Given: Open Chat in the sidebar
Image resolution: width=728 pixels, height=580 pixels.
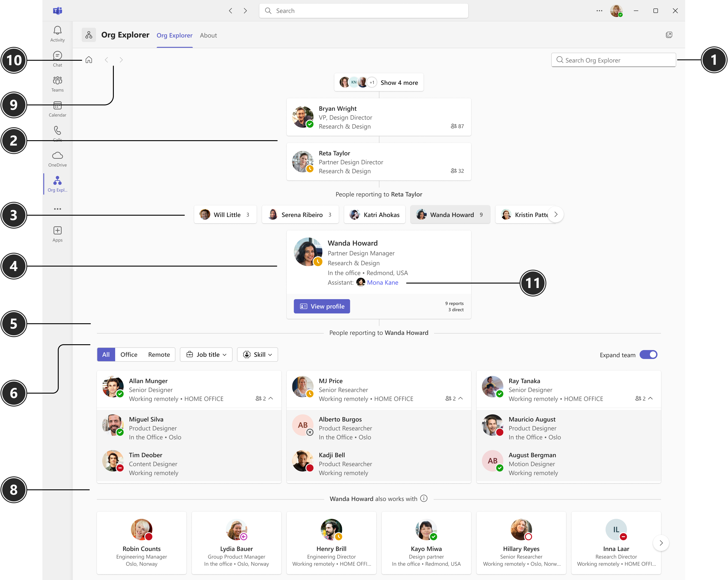Looking at the screenshot, I should tap(57, 56).
